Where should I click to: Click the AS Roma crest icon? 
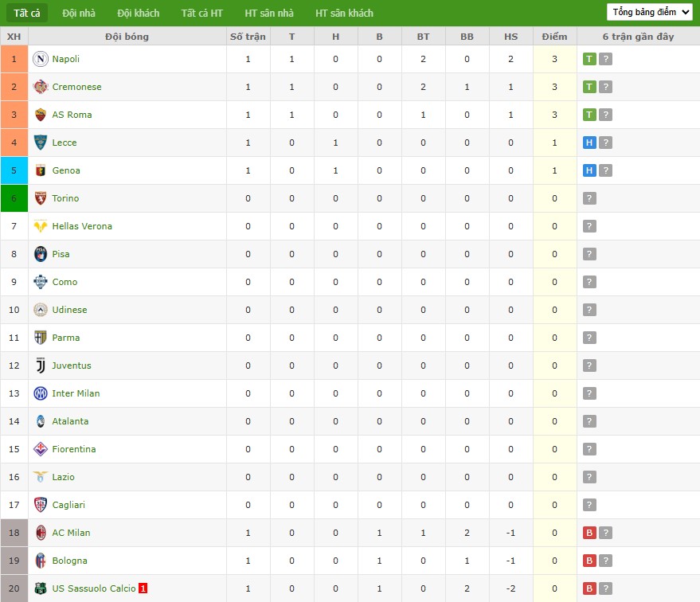point(41,115)
